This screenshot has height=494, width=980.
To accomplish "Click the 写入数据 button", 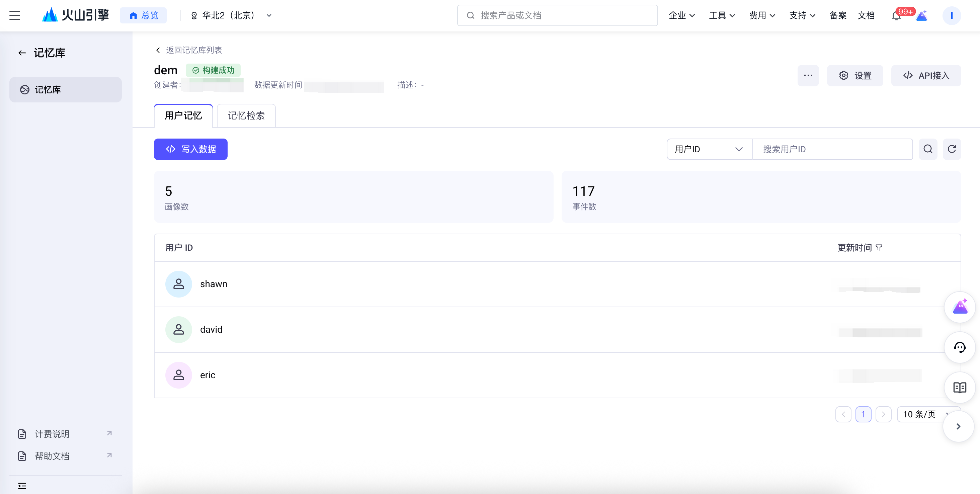I will coord(190,149).
